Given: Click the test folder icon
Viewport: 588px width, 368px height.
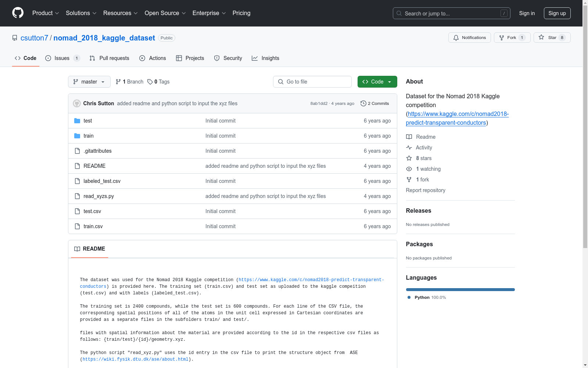Looking at the screenshot, I should 77,121.
